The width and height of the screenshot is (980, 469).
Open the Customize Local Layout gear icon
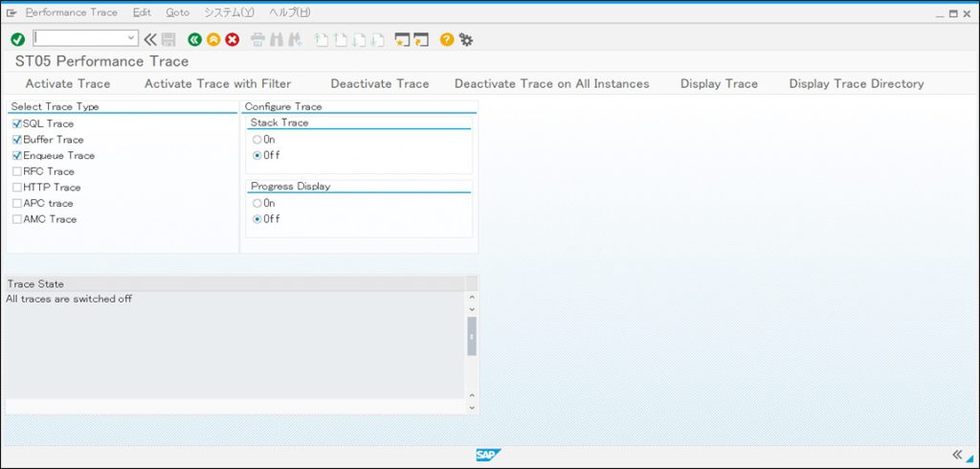click(466, 39)
